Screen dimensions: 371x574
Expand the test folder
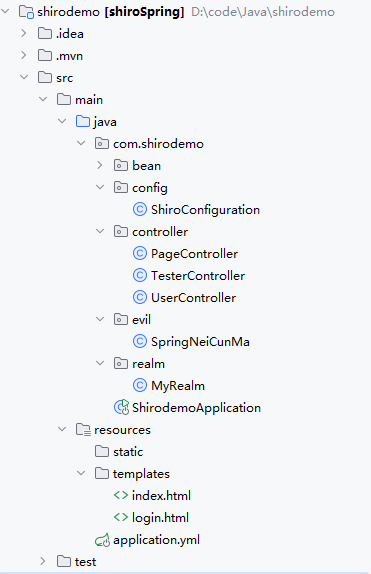(x=43, y=561)
